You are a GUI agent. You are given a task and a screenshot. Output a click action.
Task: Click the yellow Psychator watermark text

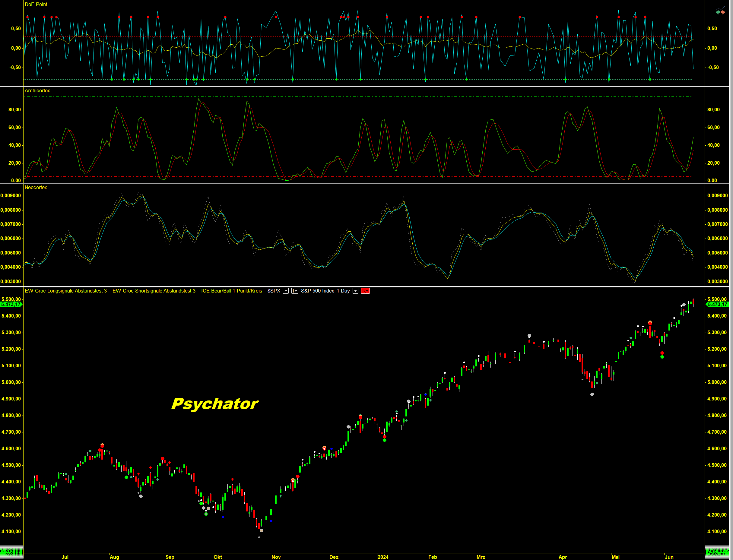pos(215,404)
